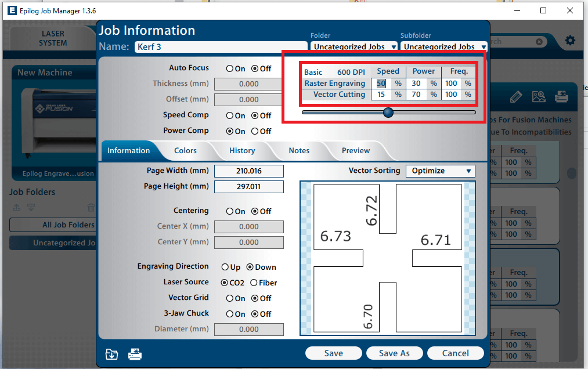Image resolution: width=588 pixels, height=369 pixels.
Task: Click the LASER SYSTEM tab
Action: pyautogui.click(x=53, y=39)
